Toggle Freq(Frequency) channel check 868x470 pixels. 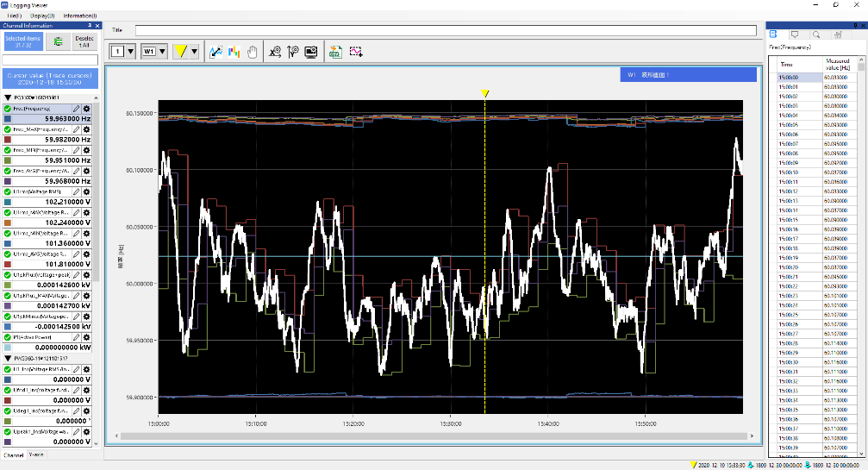pos(7,109)
